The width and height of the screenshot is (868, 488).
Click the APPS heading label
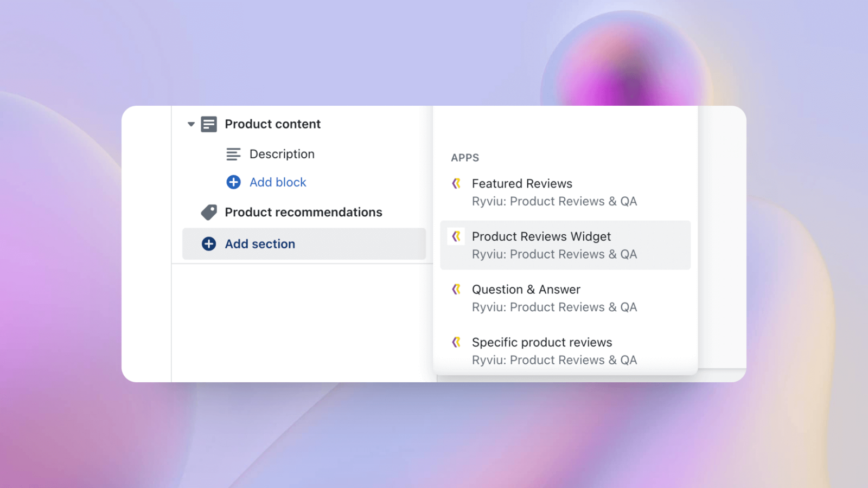pyautogui.click(x=465, y=158)
